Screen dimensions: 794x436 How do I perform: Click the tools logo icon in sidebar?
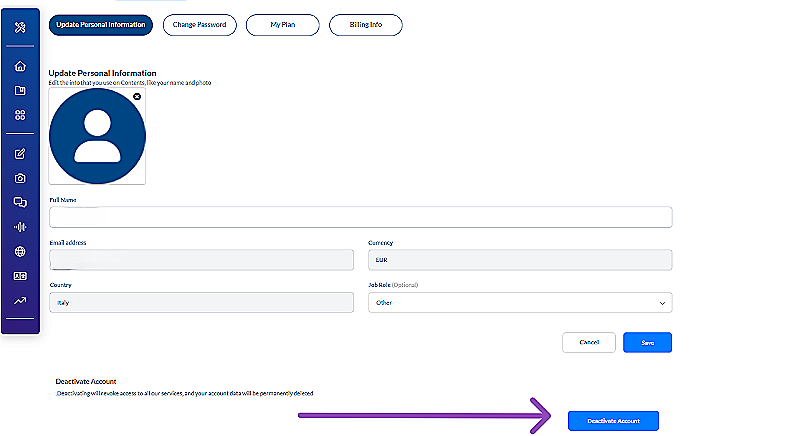pos(20,26)
